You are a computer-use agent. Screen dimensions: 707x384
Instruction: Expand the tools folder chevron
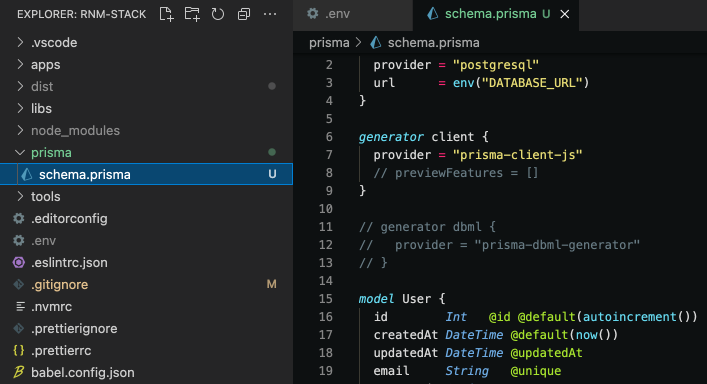(20, 196)
